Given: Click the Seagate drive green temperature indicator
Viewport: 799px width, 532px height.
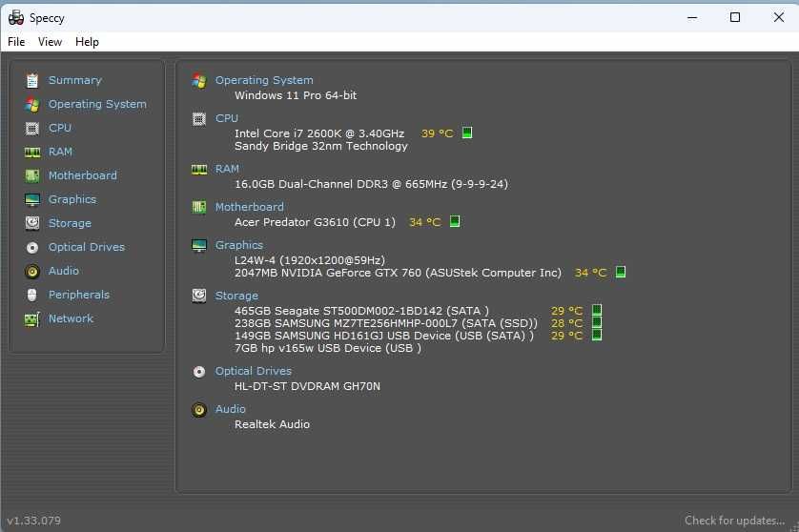Looking at the screenshot, I should [597, 310].
